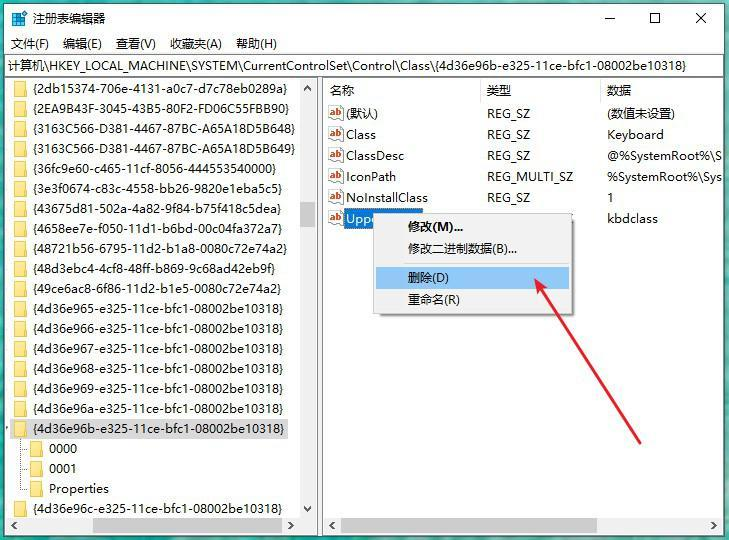Click the folder icon of {3e3f0674-c83c-4558-bb26-9820e1eba5c5}

20,189
